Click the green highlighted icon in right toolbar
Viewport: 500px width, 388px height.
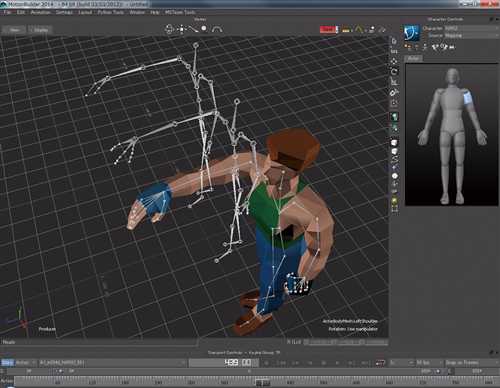[394, 117]
